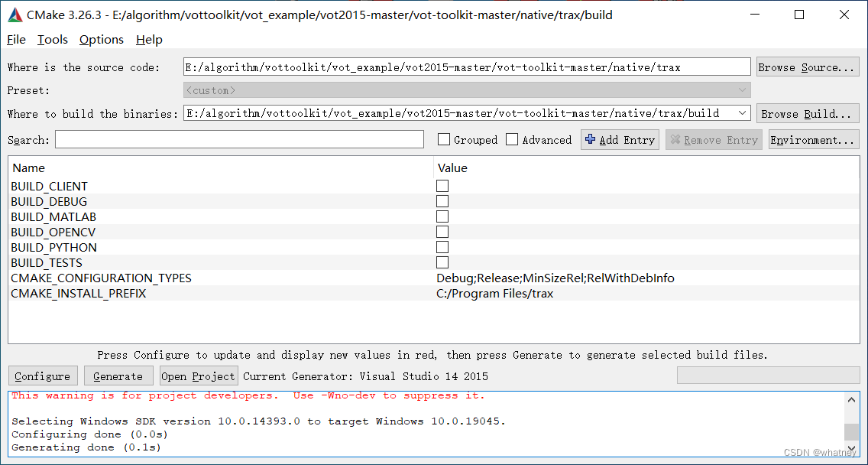Click the value C:/Program Files/trax
The image size is (868, 465).
point(495,293)
